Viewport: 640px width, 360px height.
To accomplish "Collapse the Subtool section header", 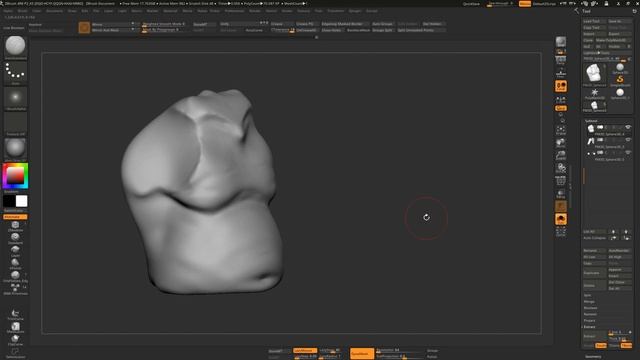I will click(x=591, y=121).
